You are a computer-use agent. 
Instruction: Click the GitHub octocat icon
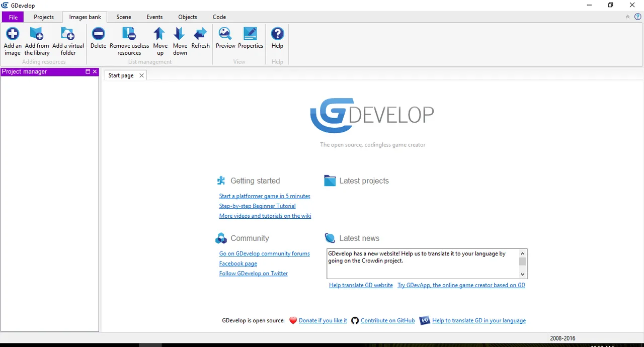coord(355,320)
